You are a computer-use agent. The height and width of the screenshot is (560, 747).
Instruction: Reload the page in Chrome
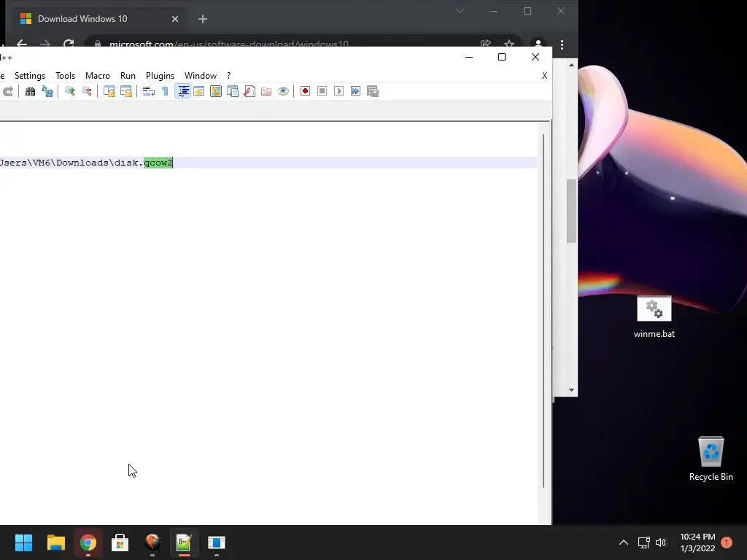point(69,44)
